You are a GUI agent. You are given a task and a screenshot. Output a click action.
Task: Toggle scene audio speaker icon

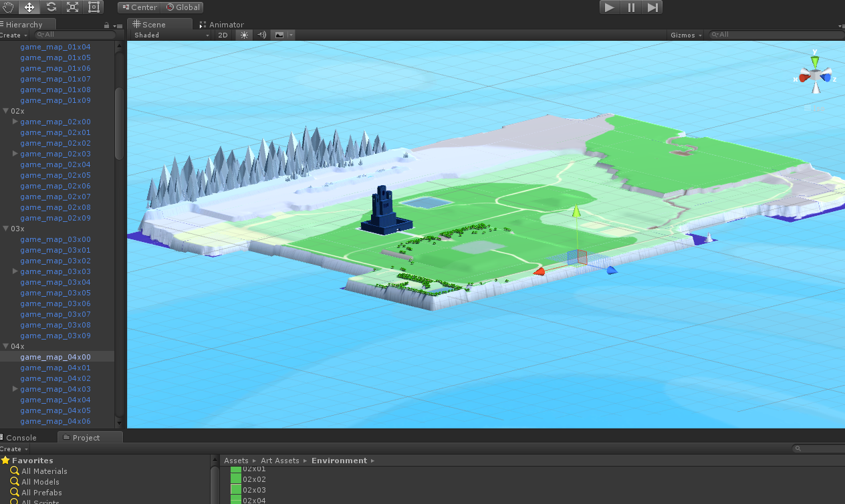click(x=261, y=35)
